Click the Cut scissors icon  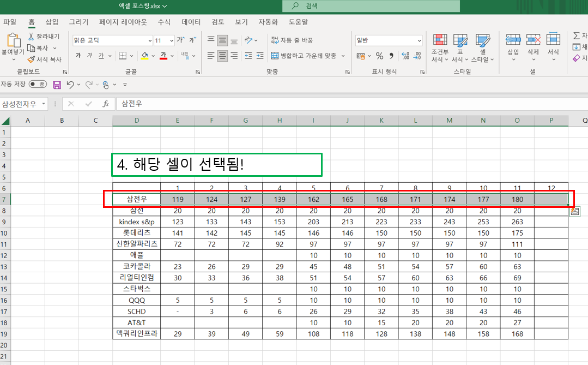(31, 36)
